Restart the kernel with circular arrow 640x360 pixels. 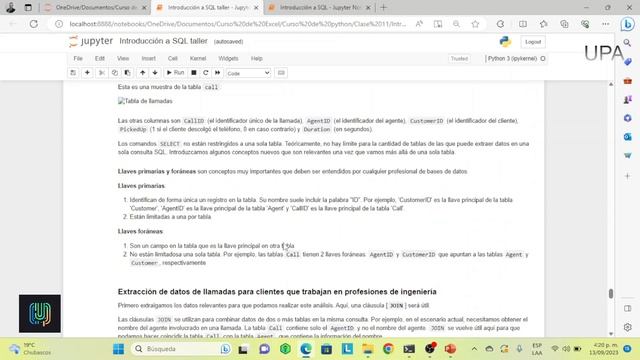click(x=206, y=73)
